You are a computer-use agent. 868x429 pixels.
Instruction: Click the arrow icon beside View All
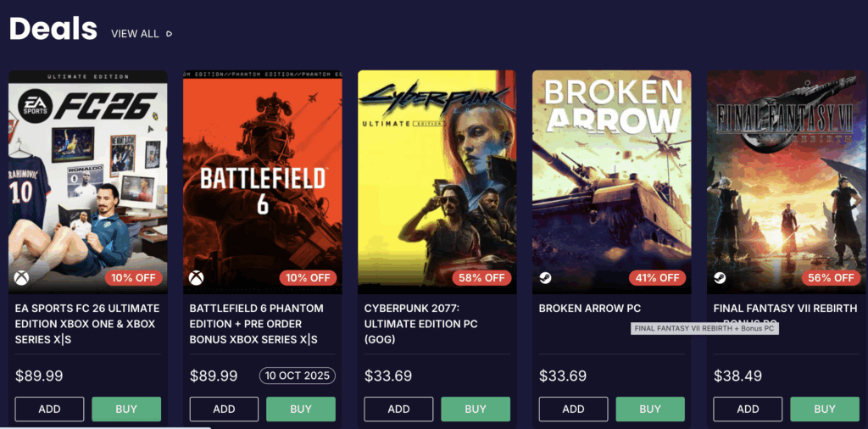(170, 34)
